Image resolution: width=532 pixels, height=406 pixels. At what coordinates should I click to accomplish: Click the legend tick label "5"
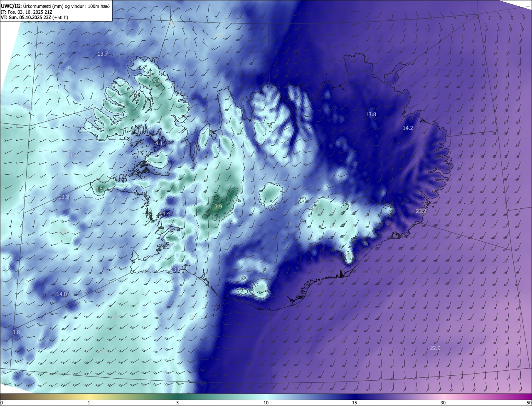click(x=177, y=403)
